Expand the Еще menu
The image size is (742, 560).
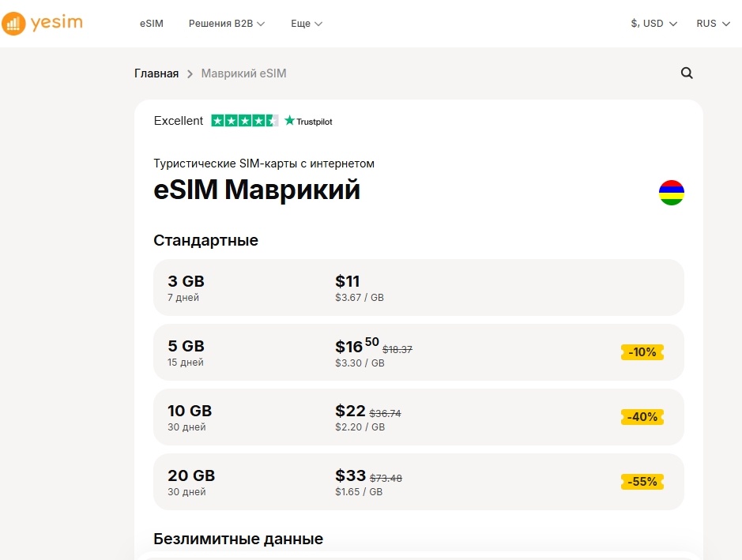(307, 24)
